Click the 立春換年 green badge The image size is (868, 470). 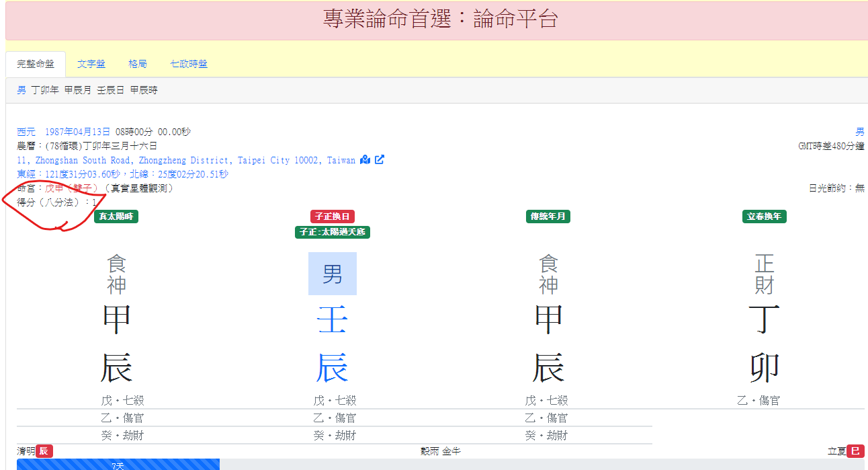765,217
